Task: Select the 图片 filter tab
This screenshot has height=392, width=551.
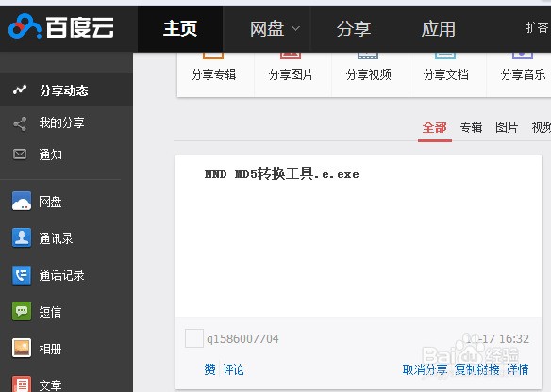Action: coord(507,127)
